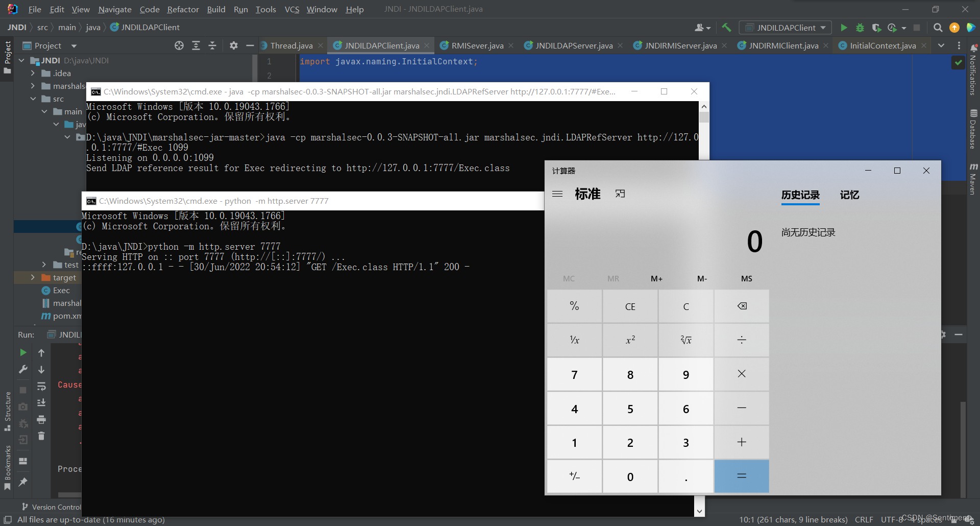The height and width of the screenshot is (526, 980).
Task: Toggle the Bookmarks tool window
Action: click(7, 467)
